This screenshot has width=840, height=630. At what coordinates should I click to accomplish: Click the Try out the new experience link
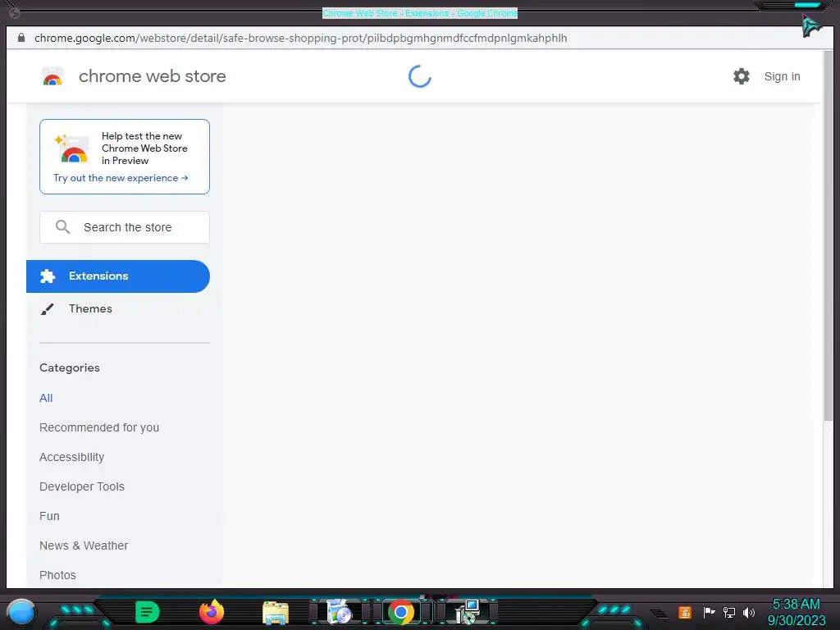point(121,178)
